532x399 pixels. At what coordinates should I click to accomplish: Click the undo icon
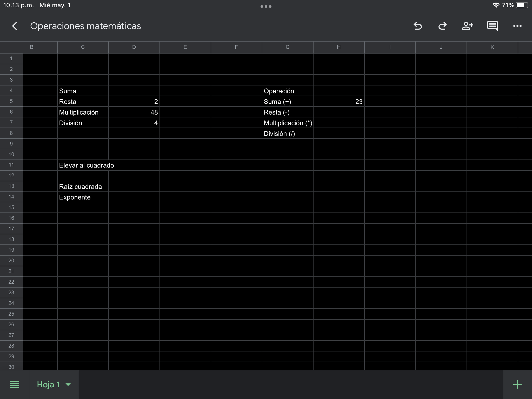tap(418, 26)
